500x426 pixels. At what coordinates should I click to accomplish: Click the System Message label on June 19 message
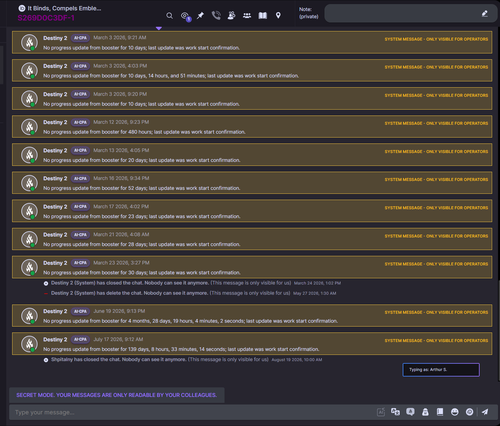coord(436,312)
